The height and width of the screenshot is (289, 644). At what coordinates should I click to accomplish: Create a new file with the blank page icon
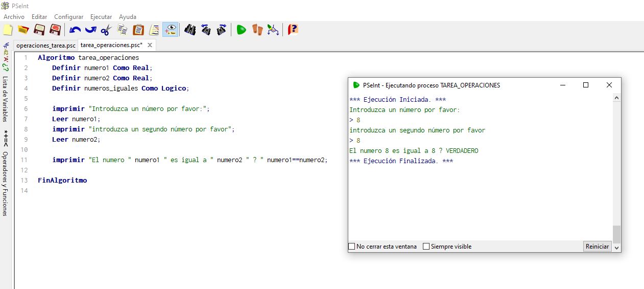[x=8, y=30]
